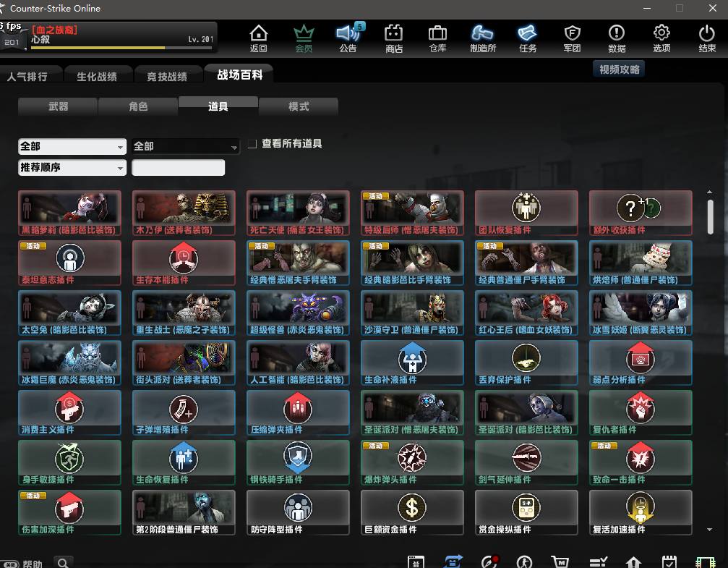Select 第2阶段普通僵尸装饰 thumbnail
Screen dimensions: 728x568
click(184, 512)
